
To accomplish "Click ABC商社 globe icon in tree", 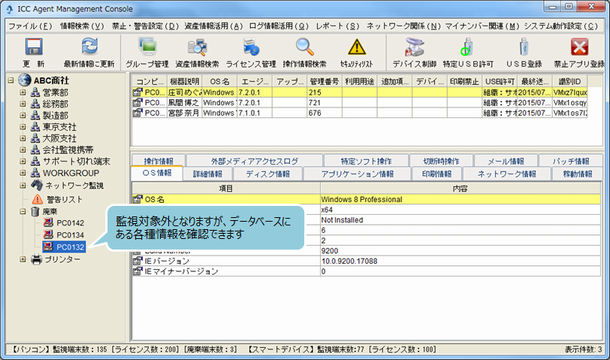I will [x=25, y=80].
